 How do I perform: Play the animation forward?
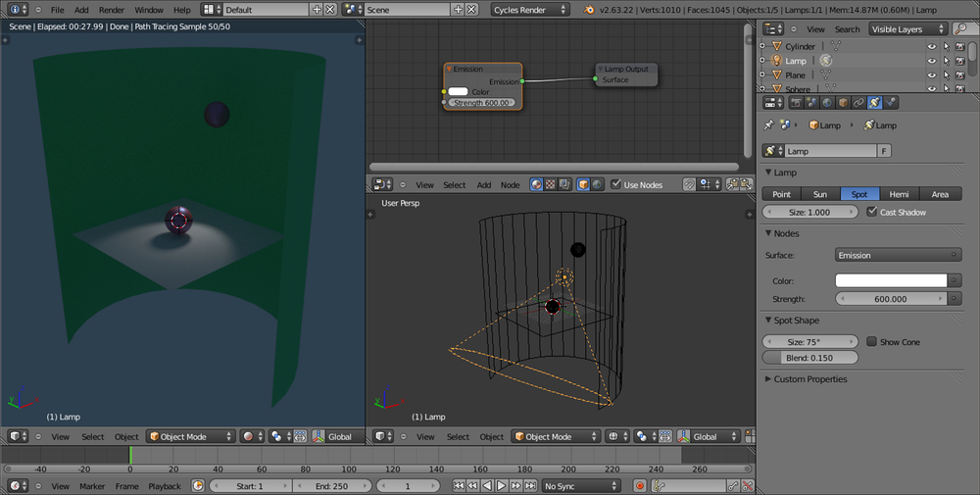click(x=501, y=486)
